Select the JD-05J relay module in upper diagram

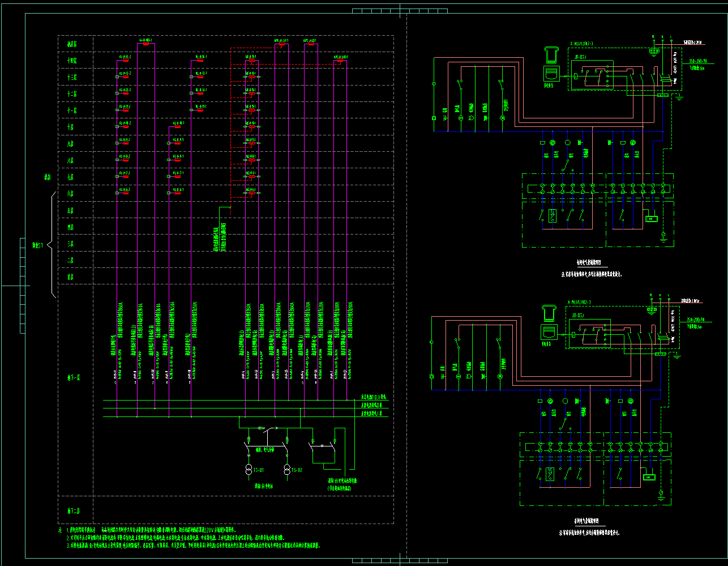(x=592, y=75)
